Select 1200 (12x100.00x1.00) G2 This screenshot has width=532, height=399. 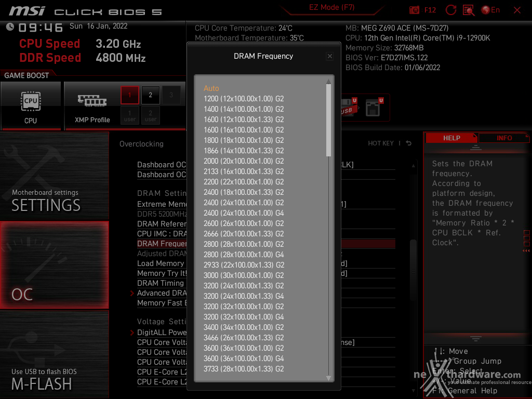[244, 99]
